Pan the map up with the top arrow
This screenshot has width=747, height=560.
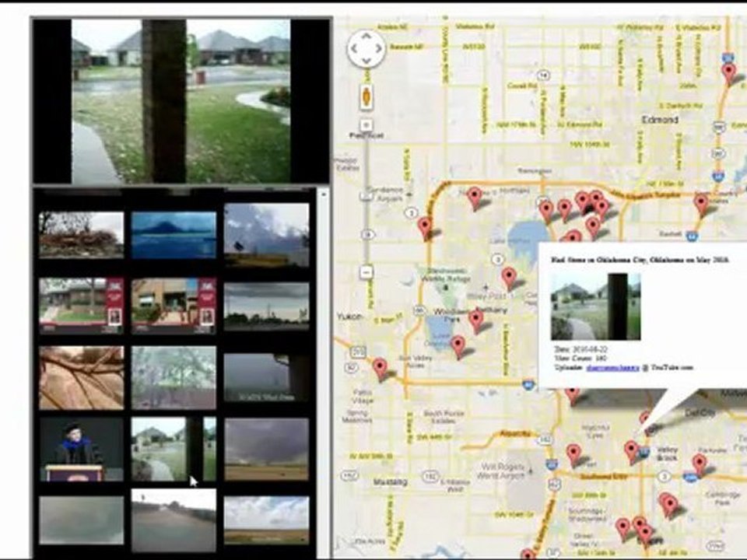click(366, 36)
